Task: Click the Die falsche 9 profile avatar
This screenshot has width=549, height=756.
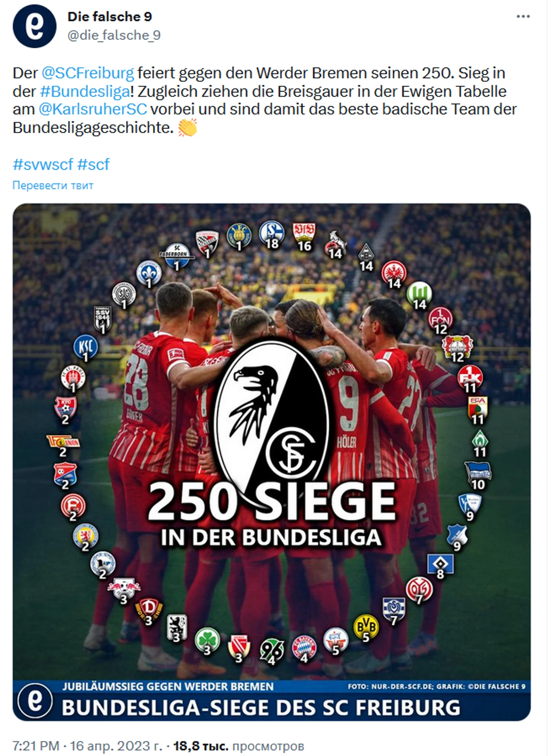Action: (35, 26)
